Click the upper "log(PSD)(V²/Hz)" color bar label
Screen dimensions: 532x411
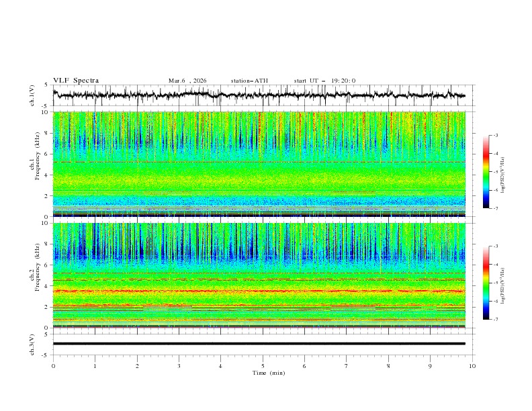(x=502, y=175)
